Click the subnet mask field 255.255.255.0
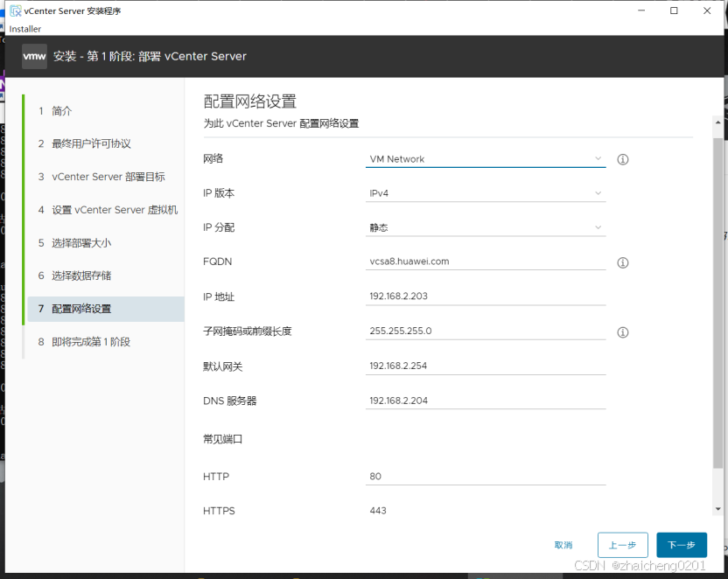728x579 pixels. coord(485,331)
